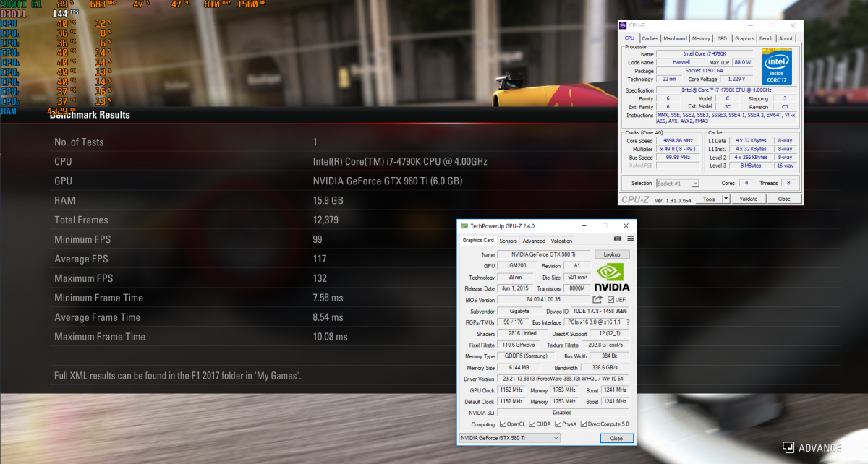The width and height of the screenshot is (868, 464).
Task: Select the CPU tab in CPU-Z
Action: coord(629,38)
